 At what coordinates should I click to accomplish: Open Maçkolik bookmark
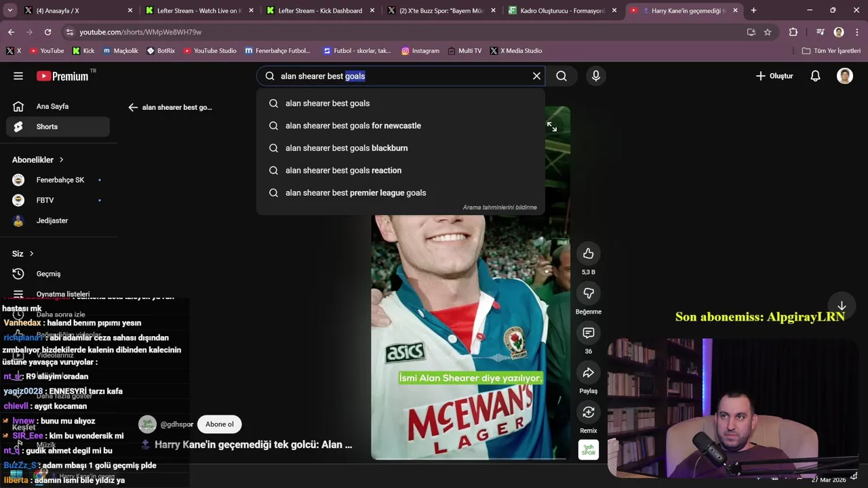point(121,51)
